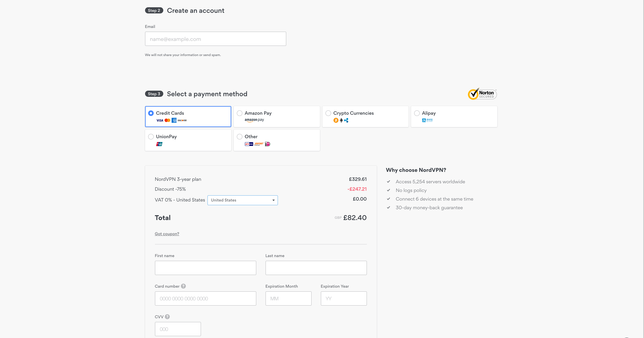Focus the Email input field
The height and width of the screenshot is (338, 644).
coord(215,39)
